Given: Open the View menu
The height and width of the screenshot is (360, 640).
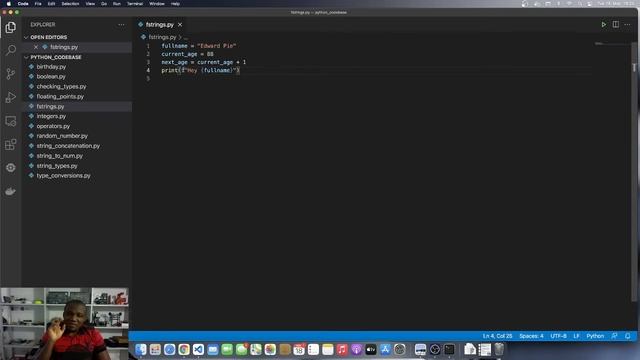Looking at the screenshot, I should (90, 4).
